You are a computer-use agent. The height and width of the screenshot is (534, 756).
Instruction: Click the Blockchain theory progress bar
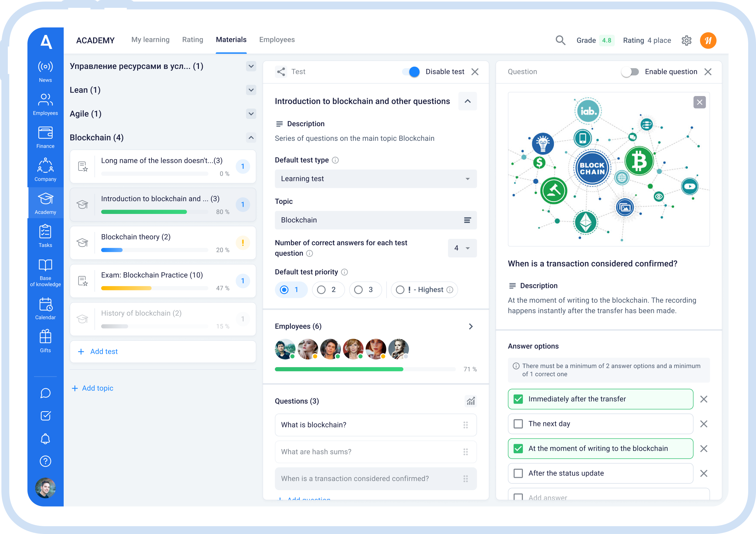pyautogui.click(x=154, y=250)
